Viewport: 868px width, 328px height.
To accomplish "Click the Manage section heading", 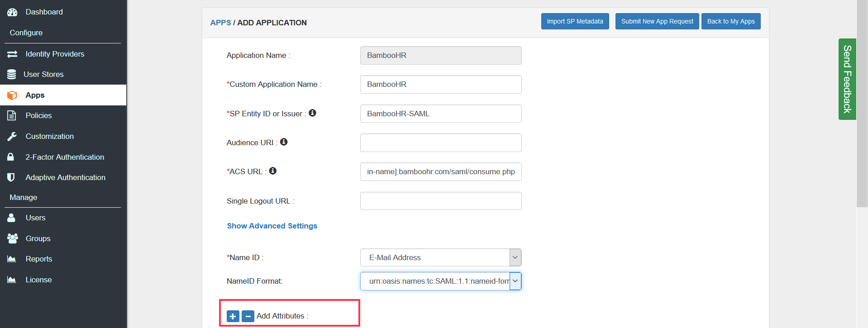I will pyautogui.click(x=24, y=197).
